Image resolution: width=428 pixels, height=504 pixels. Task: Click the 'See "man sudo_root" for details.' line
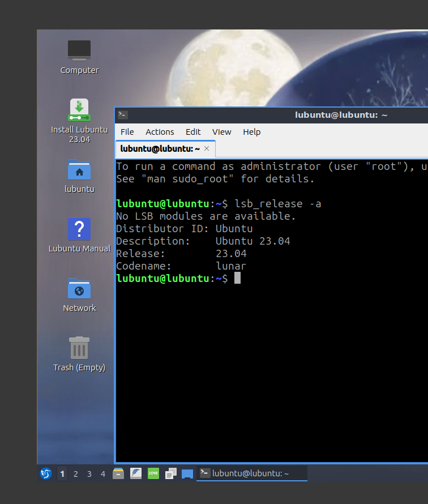click(215, 179)
